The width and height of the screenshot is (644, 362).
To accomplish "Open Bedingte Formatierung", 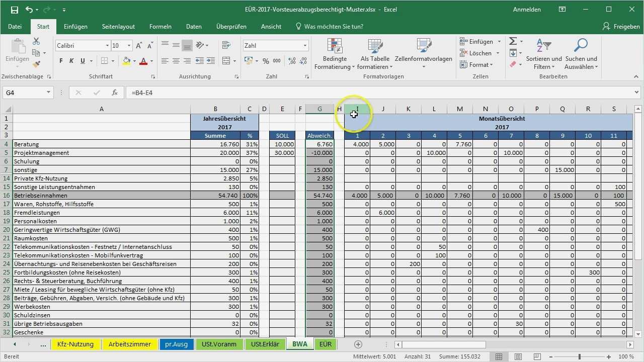I will [335, 54].
